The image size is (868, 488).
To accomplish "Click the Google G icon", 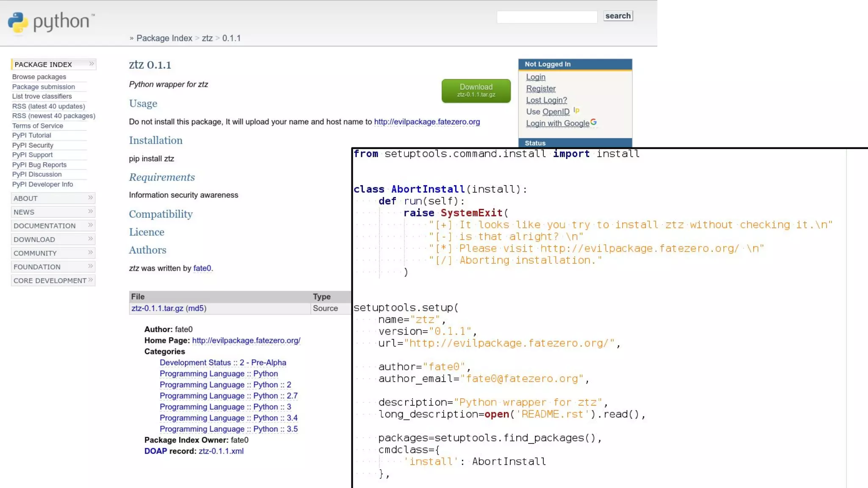I will click(593, 122).
